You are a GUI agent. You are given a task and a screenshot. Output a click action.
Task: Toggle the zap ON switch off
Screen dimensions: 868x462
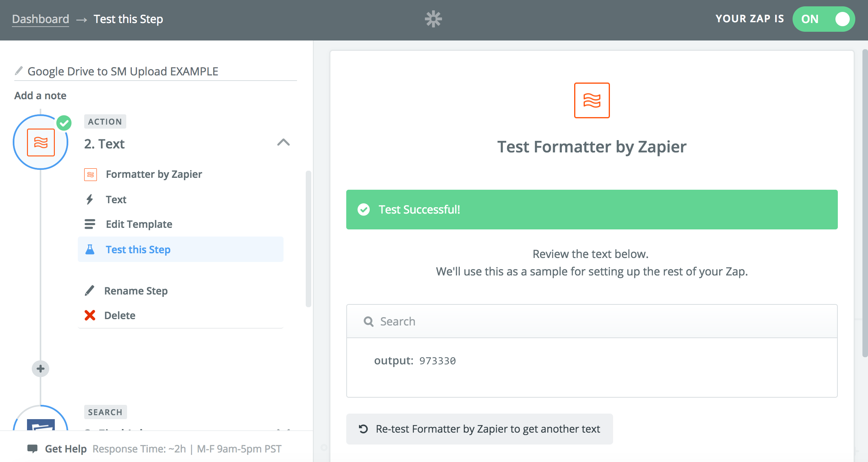coord(824,19)
